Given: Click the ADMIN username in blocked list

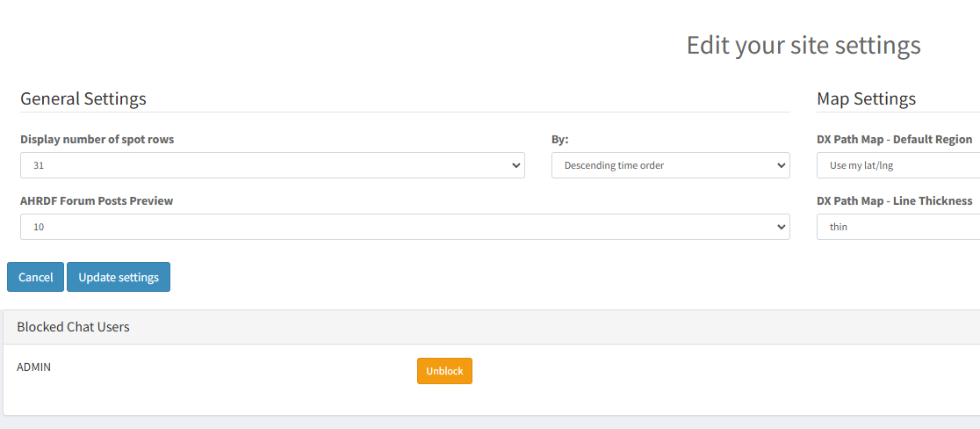Looking at the screenshot, I should click(34, 367).
